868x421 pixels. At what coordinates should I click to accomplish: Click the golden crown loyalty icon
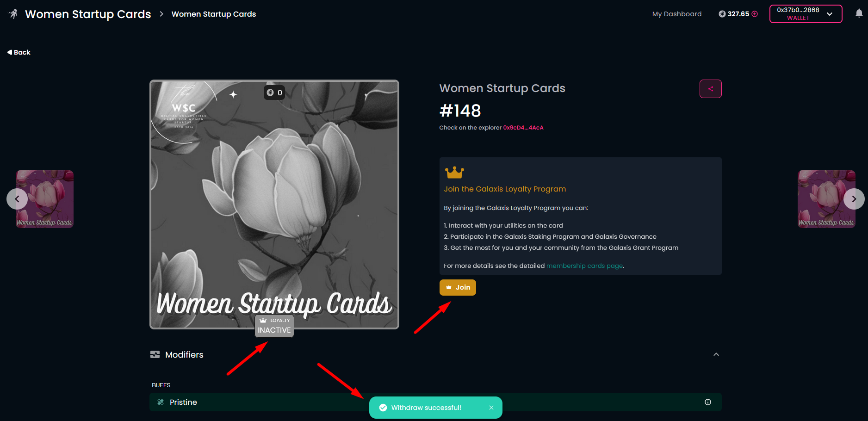[454, 172]
